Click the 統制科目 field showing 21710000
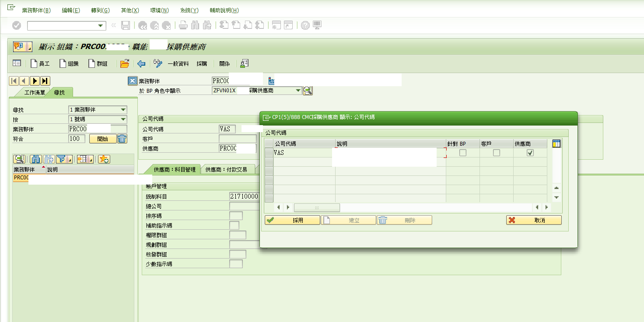644x322 pixels. (244, 196)
